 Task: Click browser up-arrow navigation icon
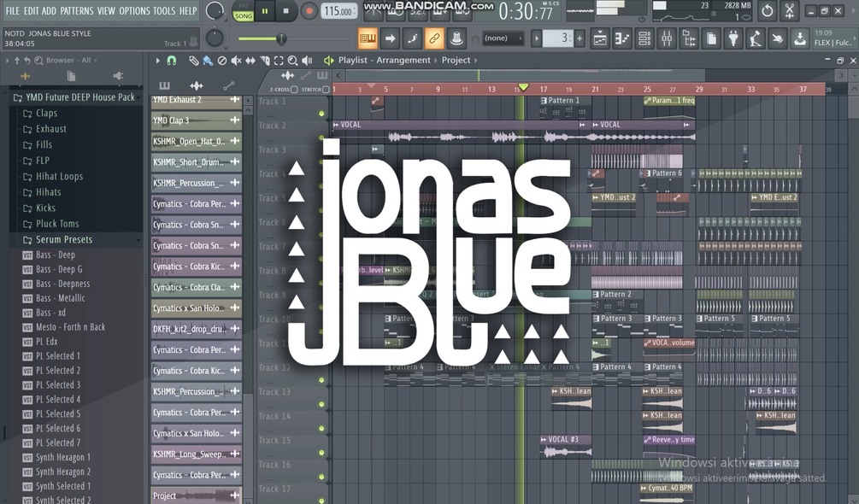17,60
